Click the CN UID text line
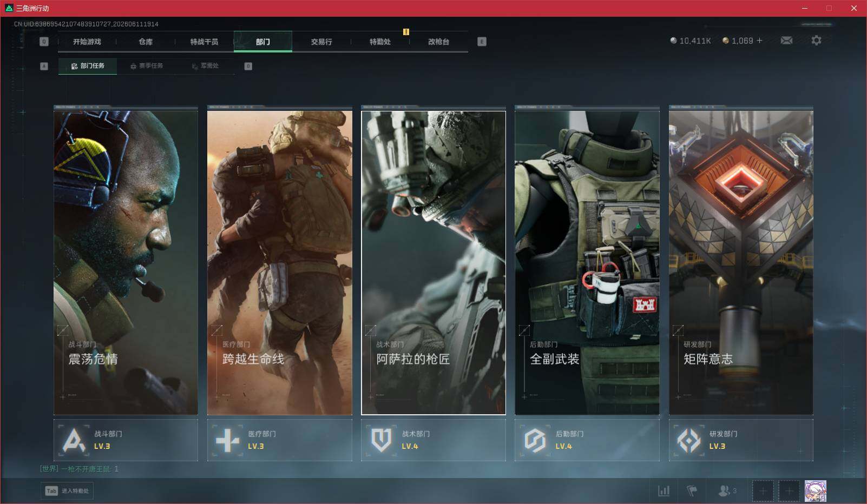The height and width of the screenshot is (504, 867). click(86, 24)
